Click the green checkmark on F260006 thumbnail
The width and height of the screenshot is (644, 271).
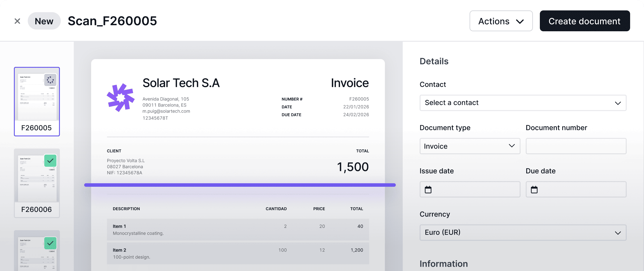(50, 161)
